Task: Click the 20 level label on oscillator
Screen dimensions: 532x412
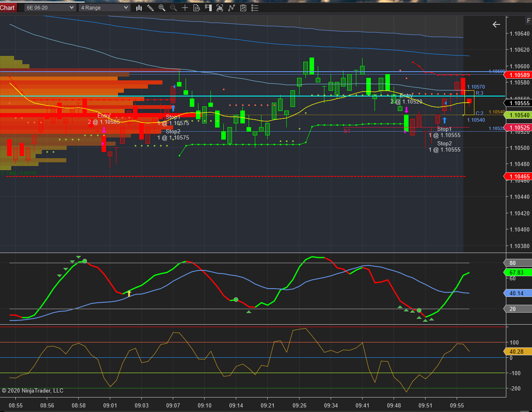Action: click(x=518, y=309)
